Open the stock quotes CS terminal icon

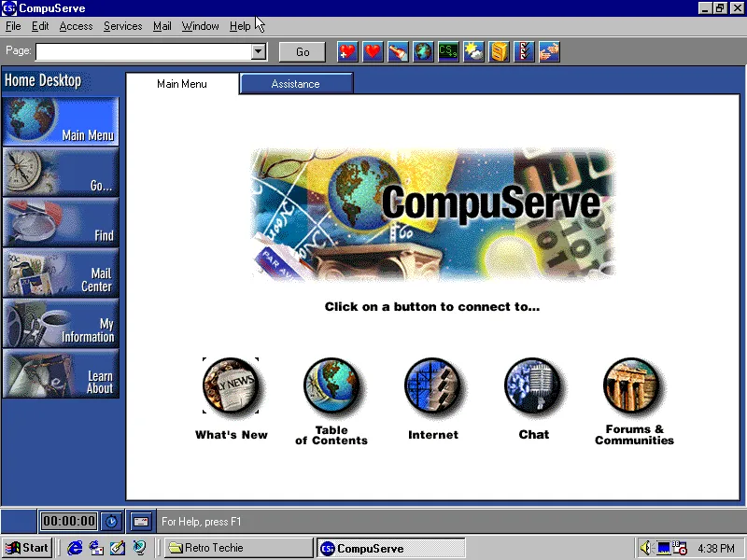pyautogui.click(x=448, y=51)
